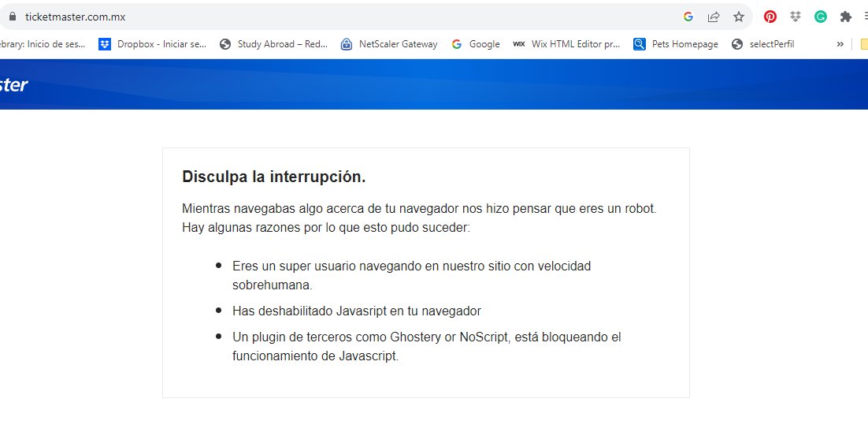Open the Pinterest extension
The image size is (868, 447).
(x=770, y=17)
